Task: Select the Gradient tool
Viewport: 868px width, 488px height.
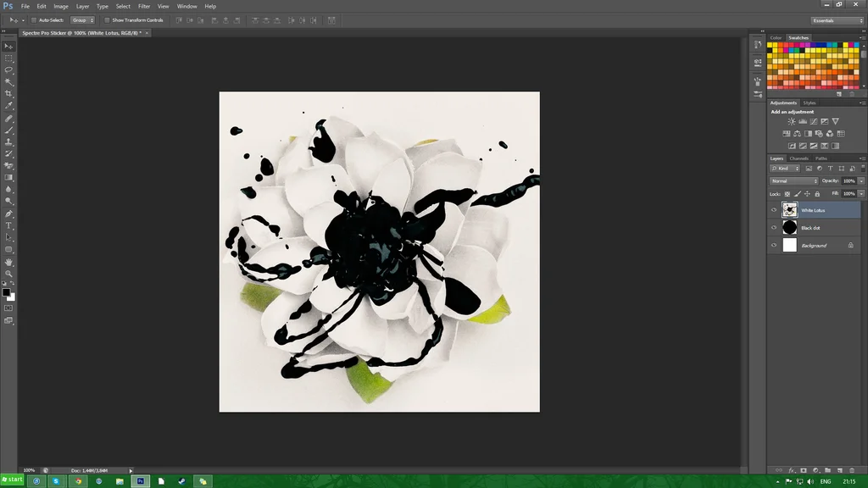Action: tap(8, 178)
